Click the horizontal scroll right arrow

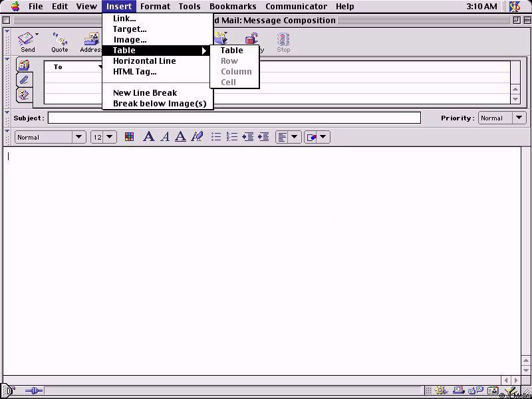pyautogui.click(x=516, y=380)
